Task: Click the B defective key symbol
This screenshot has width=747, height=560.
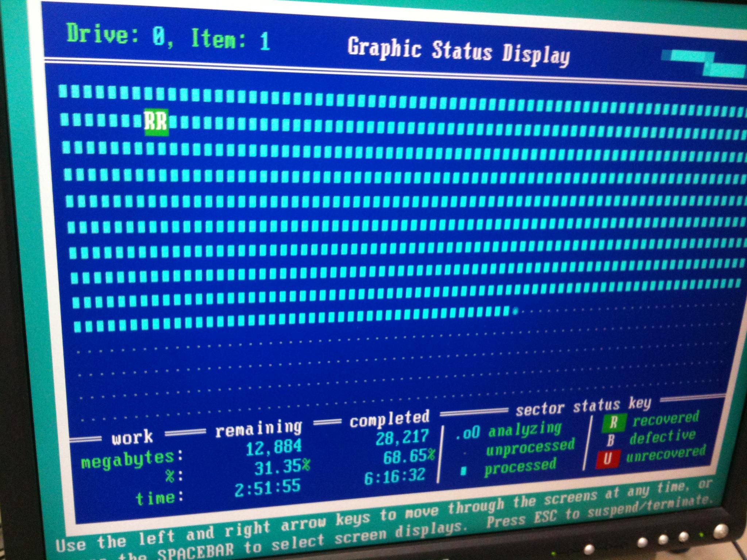Action: click(x=610, y=441)
